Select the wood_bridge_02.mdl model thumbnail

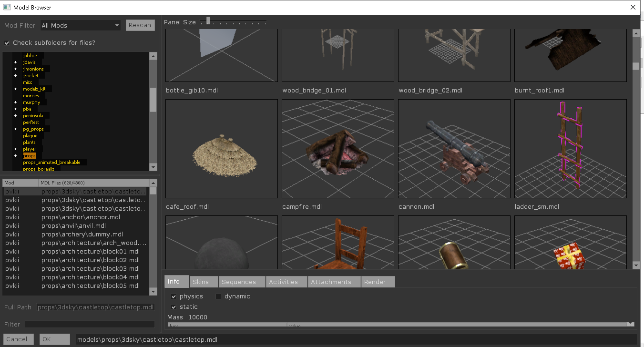click(x=454, y=55)
